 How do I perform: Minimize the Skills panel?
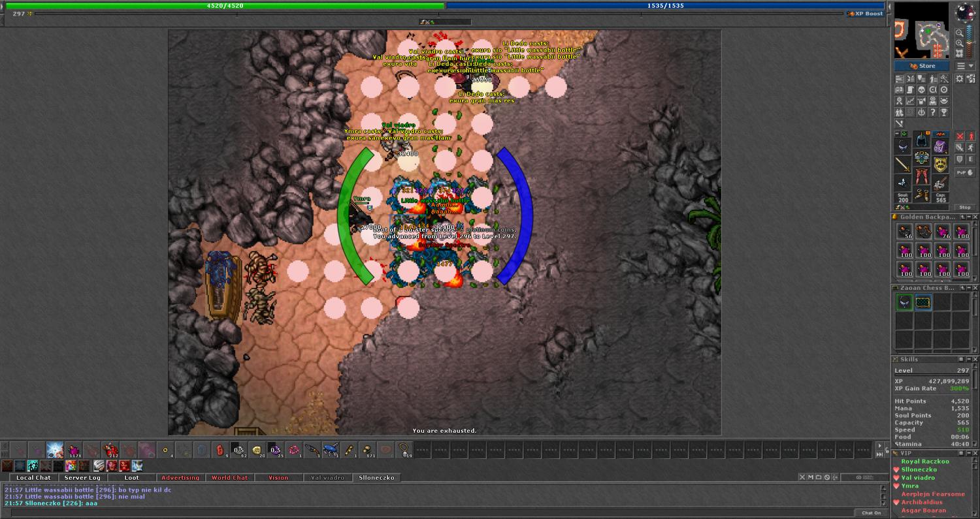(970, 359)
